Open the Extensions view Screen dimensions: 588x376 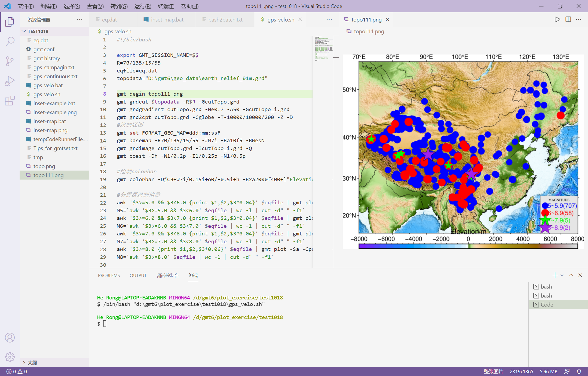[10, 101]
